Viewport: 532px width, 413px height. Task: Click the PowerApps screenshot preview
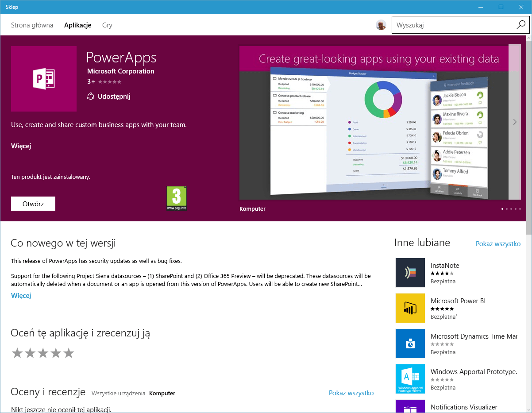374,122
